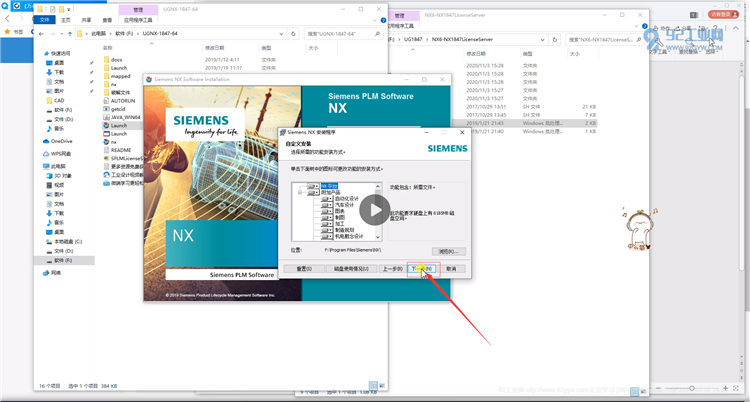The image size is (750, 402).
Task: Sort by 类型 column in NX6-NX1847LicenseServer window
Action: (x=528, y=54)
